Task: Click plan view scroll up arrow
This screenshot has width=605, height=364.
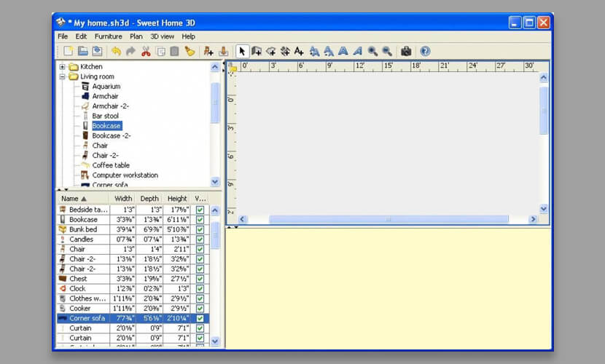Action: [x=544, y=78]
